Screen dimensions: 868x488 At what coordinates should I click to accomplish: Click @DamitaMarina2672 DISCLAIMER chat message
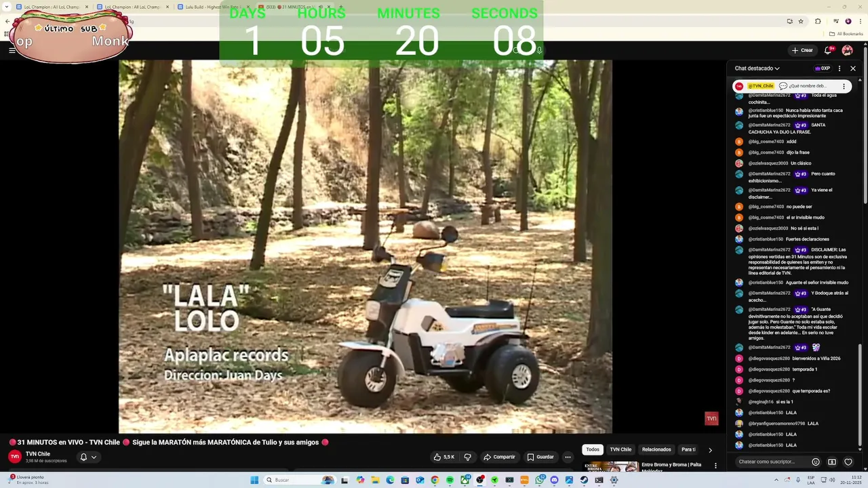click(x=793, y=261)
